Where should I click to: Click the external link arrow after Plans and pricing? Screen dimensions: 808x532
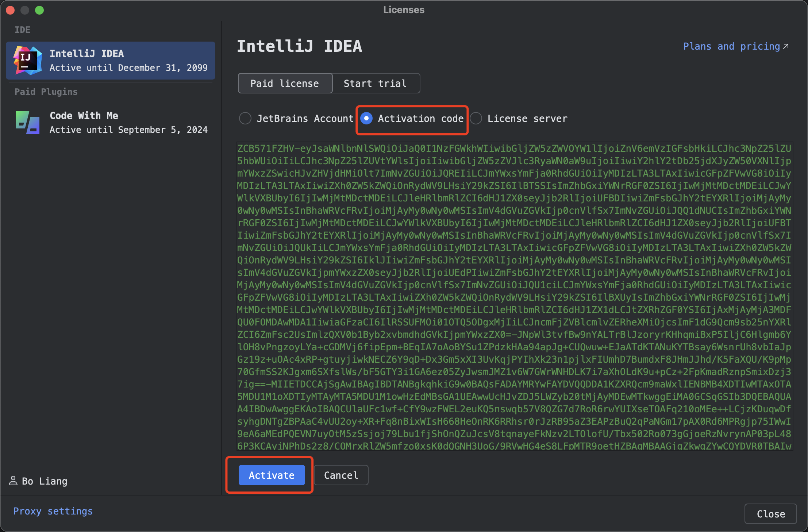pos(786,46)
